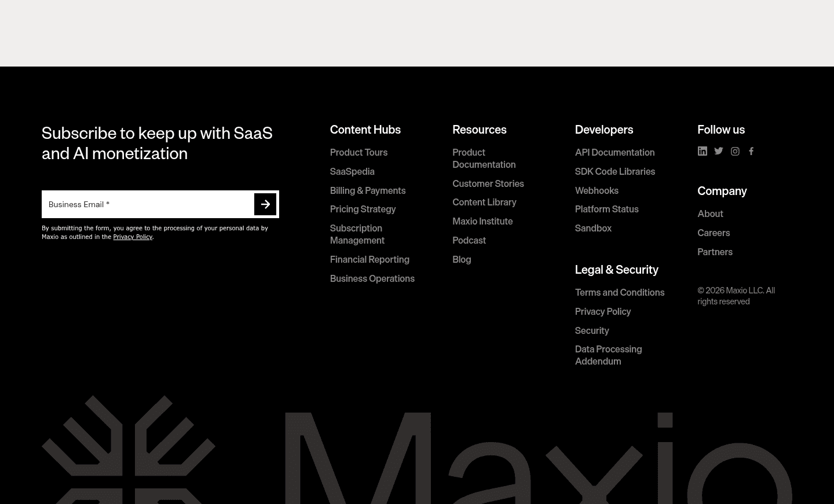Click the Content Hubs heading
This screenshot has width=834, height=504.
click(365, 130)
